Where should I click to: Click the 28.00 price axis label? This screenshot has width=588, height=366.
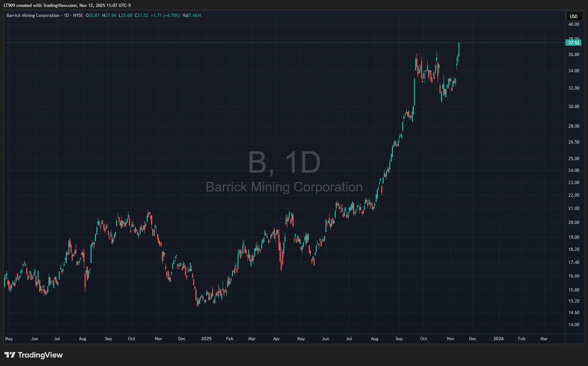click(x=574, y=126)
